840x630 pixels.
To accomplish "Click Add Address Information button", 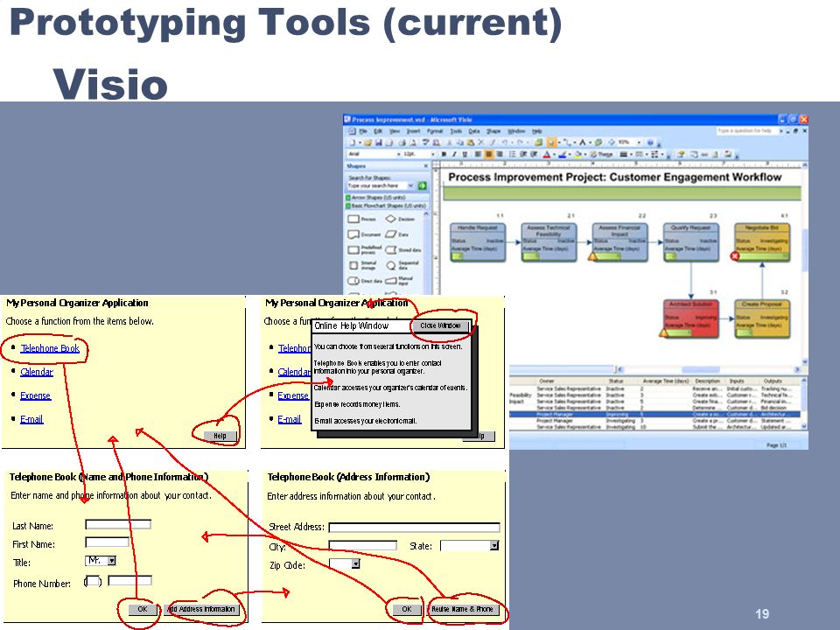I will 201,609.
